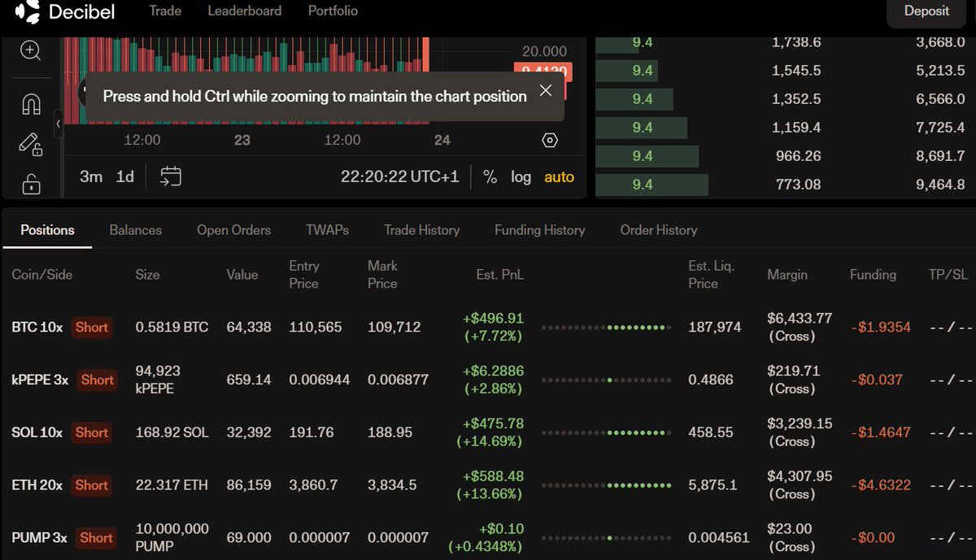Open the Leaderboard page

tap(245, 11)
